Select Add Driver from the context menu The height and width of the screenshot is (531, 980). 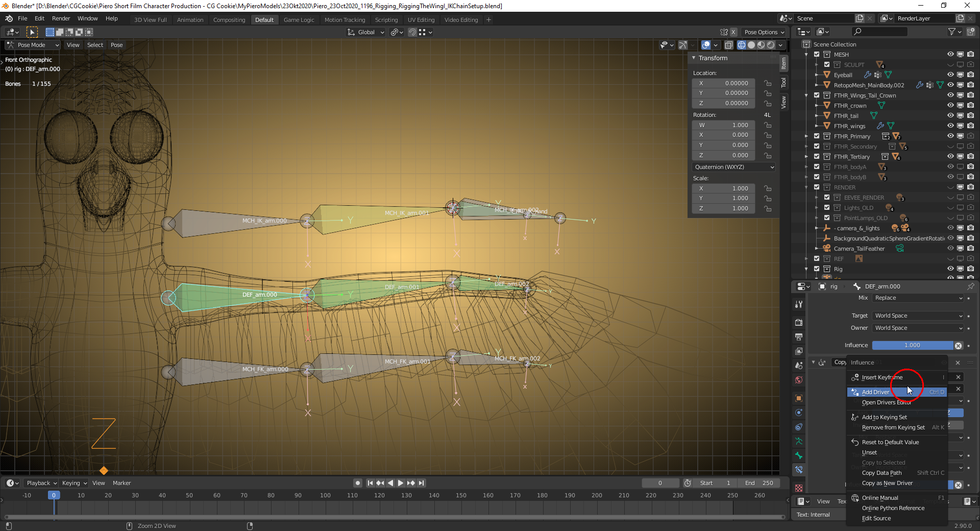(x=875, y=392)
